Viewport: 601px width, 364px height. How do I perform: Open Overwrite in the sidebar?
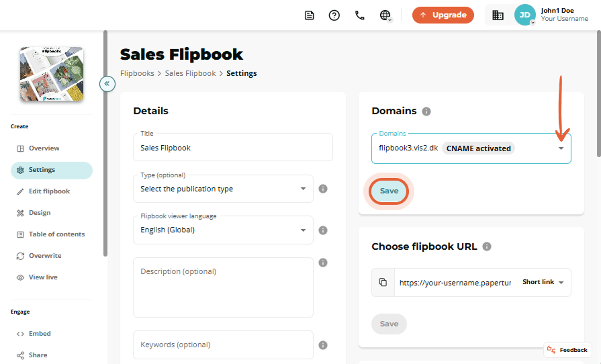click(x=51, y=256)
